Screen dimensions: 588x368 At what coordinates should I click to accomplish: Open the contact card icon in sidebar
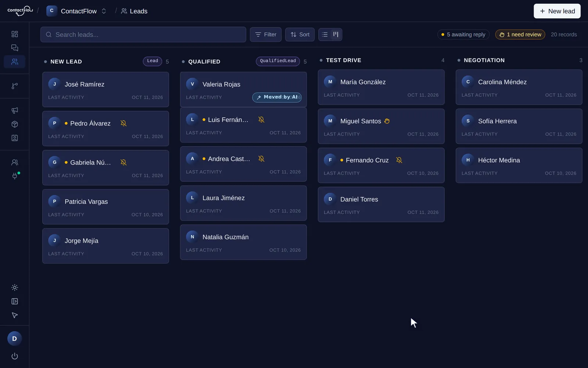point(15,138)
